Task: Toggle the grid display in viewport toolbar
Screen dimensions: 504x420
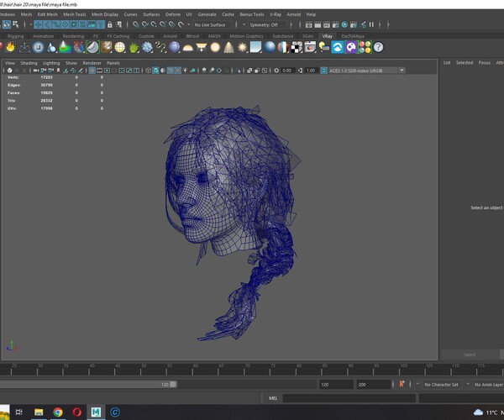Action: click(x=92, y=71)
